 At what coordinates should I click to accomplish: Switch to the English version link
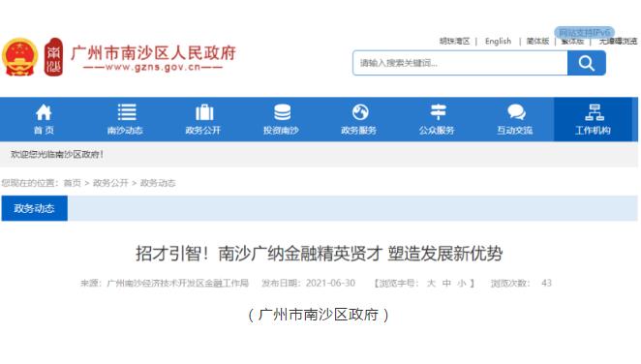point(498,42)
